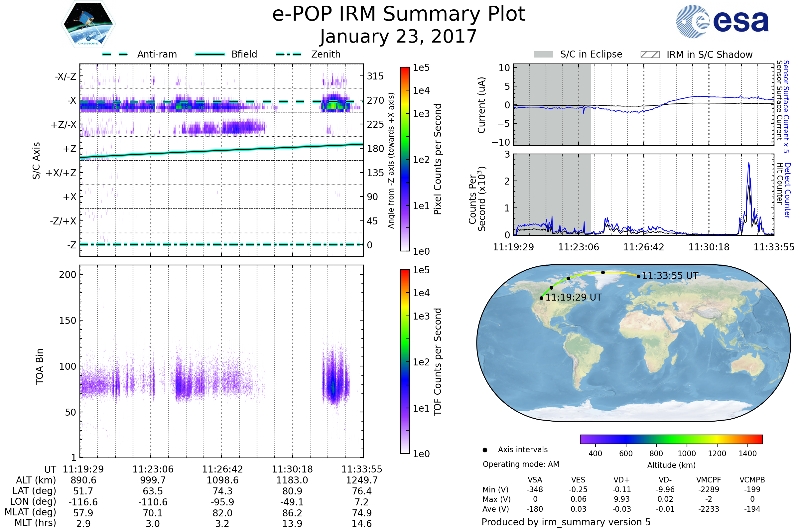The height and width of the screenshot is (532, 798).
Task: Click the Greenland orbit dot on the map
Action: 603,272
